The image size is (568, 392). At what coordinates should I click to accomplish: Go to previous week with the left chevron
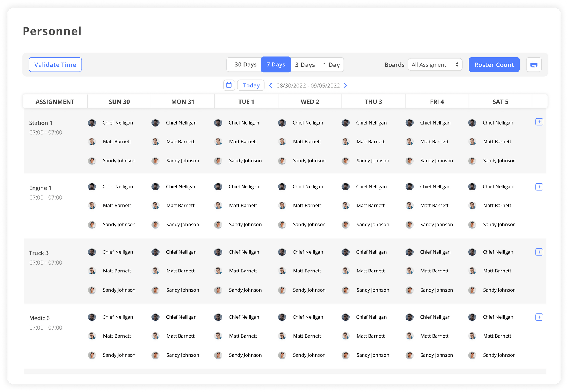pyautogui.click(x=270, y=85)
